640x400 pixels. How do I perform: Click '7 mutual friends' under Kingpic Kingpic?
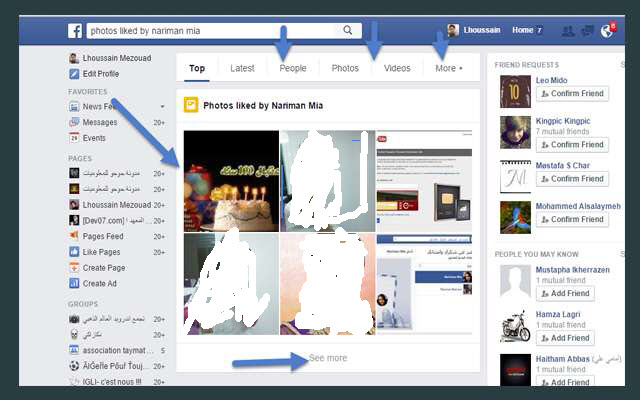tap(562, 131)
